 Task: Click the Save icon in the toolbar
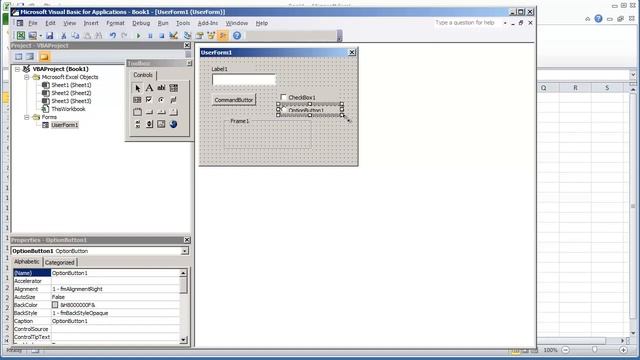click(49, 36)
